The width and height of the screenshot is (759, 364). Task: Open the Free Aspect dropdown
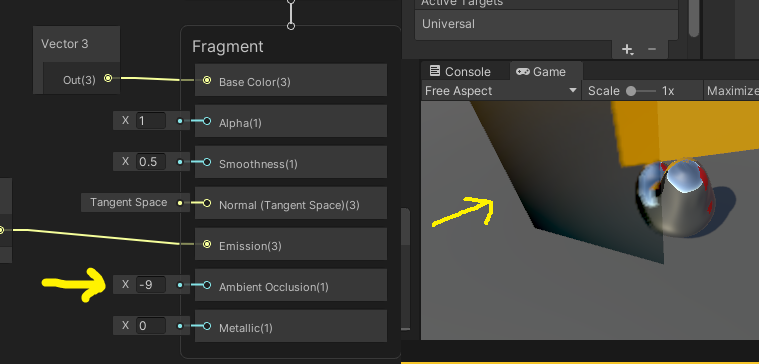tap(501, 91)
